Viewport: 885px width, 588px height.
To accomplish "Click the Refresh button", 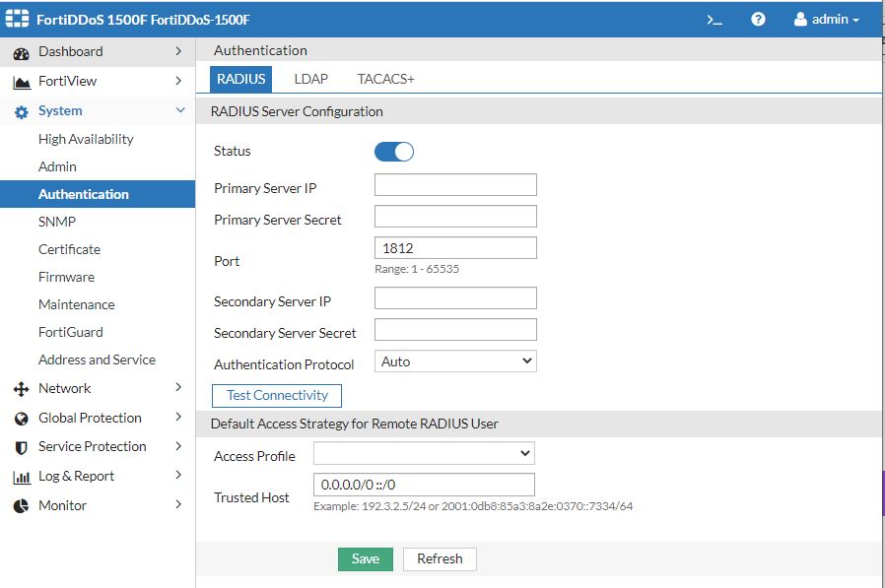I will tap(440, 559).
